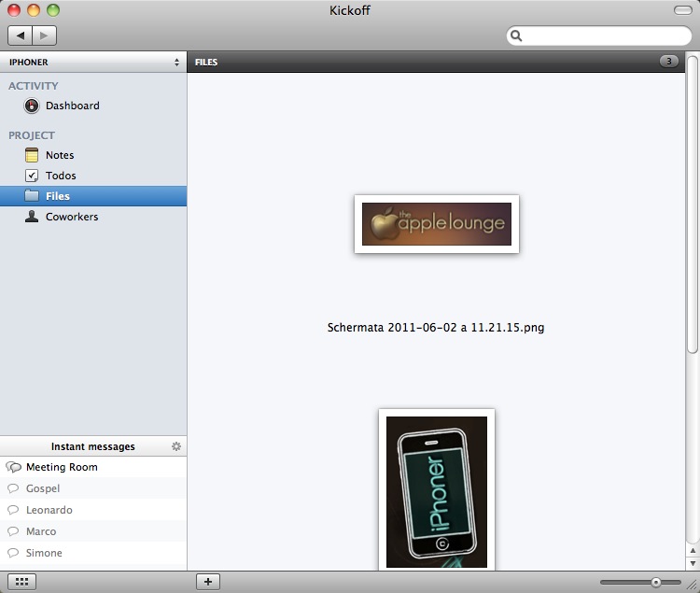Viewport: 700px width, 593px height.
Task: Add a new file with plus button
Action: click(207, 582)
